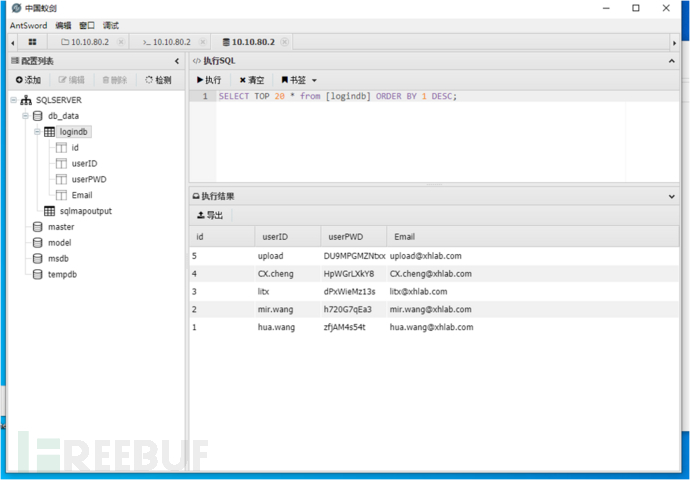Image resolution: width=690 pixels, height=480 pixels.
Task: Open the home grid tab icon
Action: pyautogui.click(x=32, y=42)
